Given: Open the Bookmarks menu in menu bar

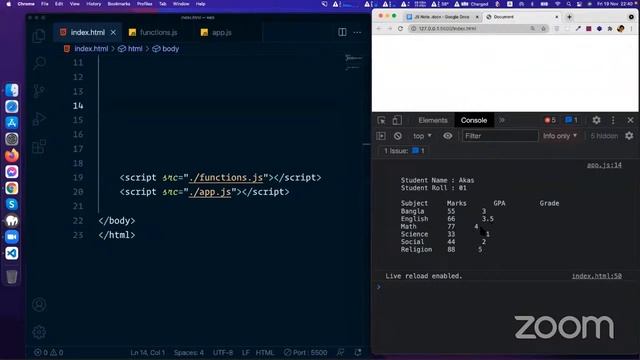Looking at the screenshot, I should (x=119, y=4).
